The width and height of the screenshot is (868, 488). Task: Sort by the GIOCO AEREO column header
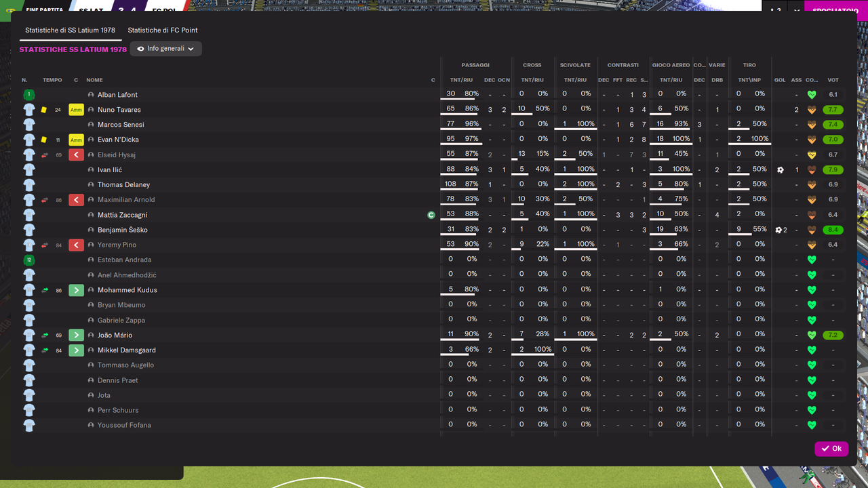[x=671, y=65]
